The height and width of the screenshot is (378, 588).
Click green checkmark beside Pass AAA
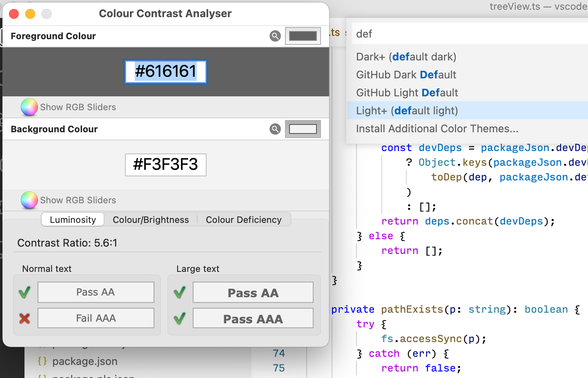click(x=180, y=318)
